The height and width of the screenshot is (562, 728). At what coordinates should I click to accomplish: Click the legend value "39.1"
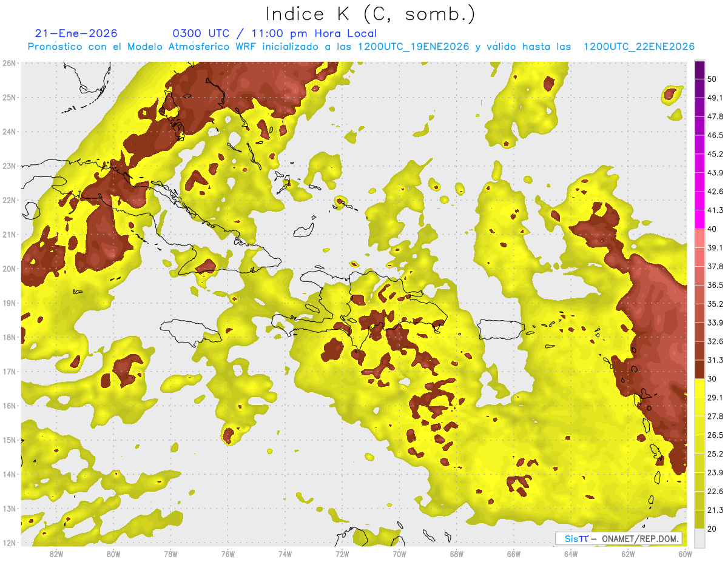pos(715,247)
